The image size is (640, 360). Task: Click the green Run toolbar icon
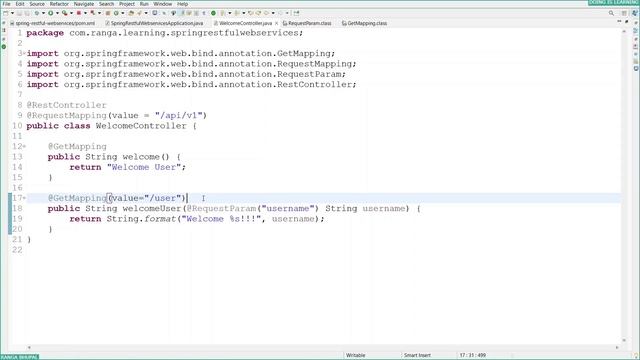click(x=51, y=13)
